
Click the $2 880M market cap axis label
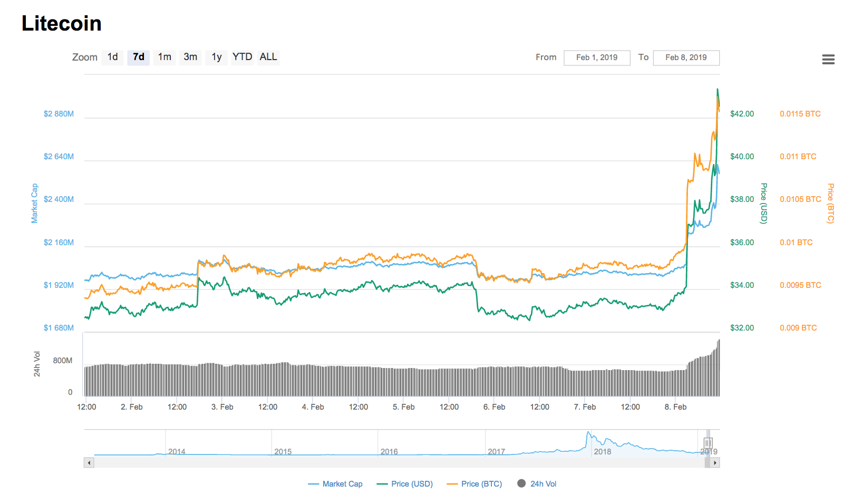point(59,114)
